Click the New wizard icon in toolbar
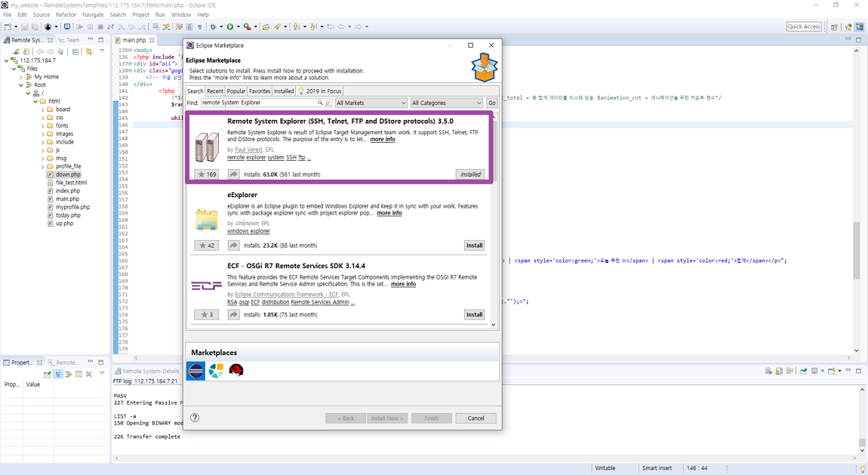The image size is (868, 475). [x=8, y=26]
